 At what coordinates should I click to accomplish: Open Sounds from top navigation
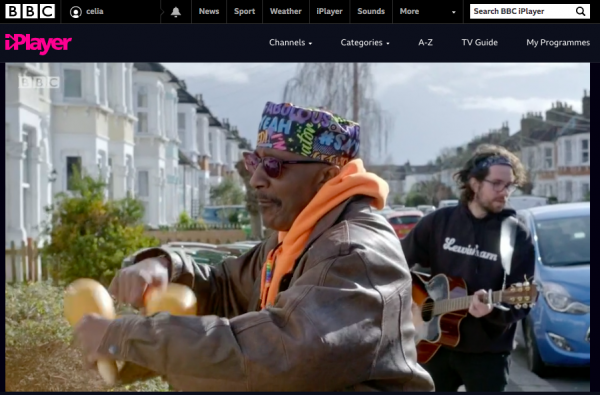pyautogui.click(x=371, y=11)
